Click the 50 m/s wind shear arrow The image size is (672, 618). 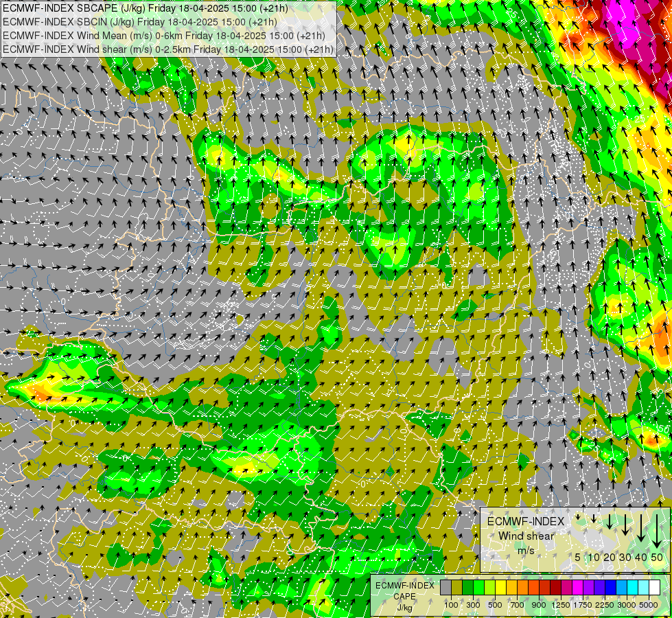point(657,531)
